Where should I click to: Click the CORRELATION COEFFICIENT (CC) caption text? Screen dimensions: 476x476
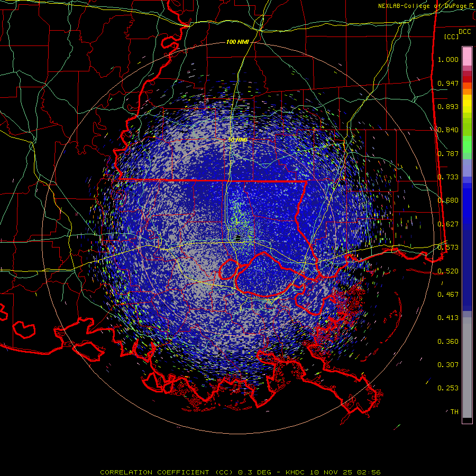(167, 472)
